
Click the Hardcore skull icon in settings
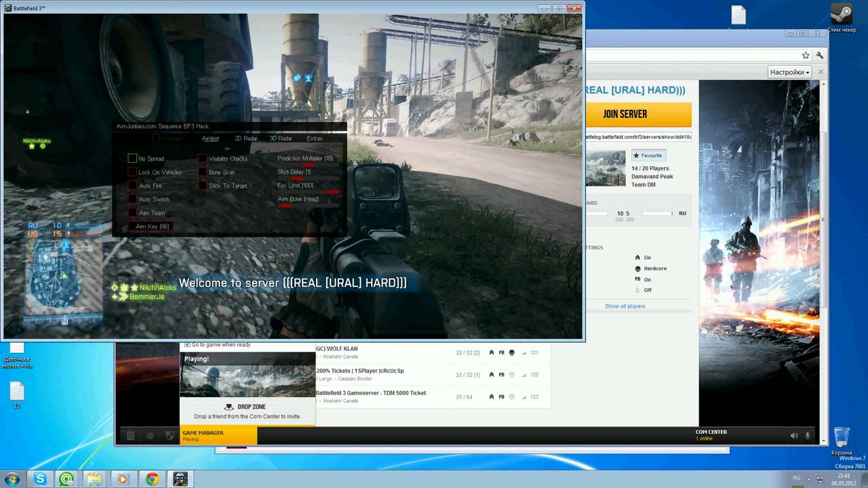[637, 268]
